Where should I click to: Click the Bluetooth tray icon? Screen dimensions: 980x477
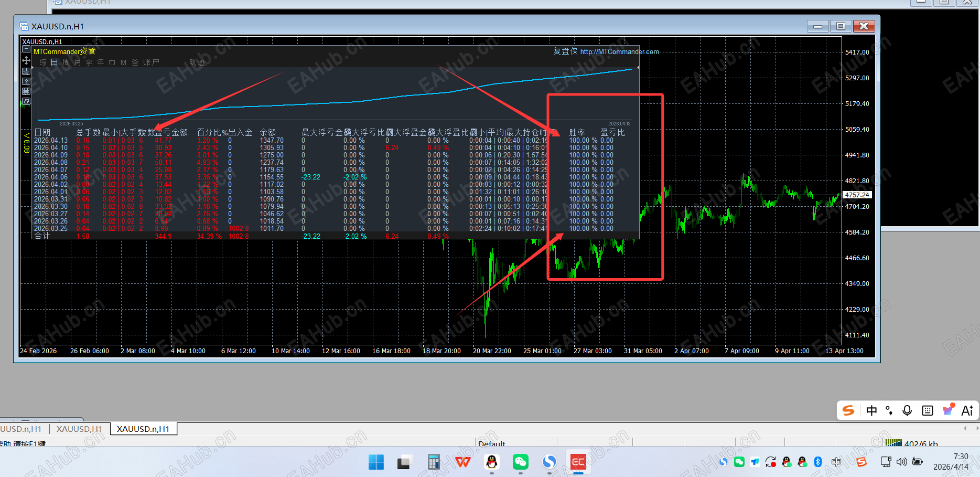click(818, 462)
